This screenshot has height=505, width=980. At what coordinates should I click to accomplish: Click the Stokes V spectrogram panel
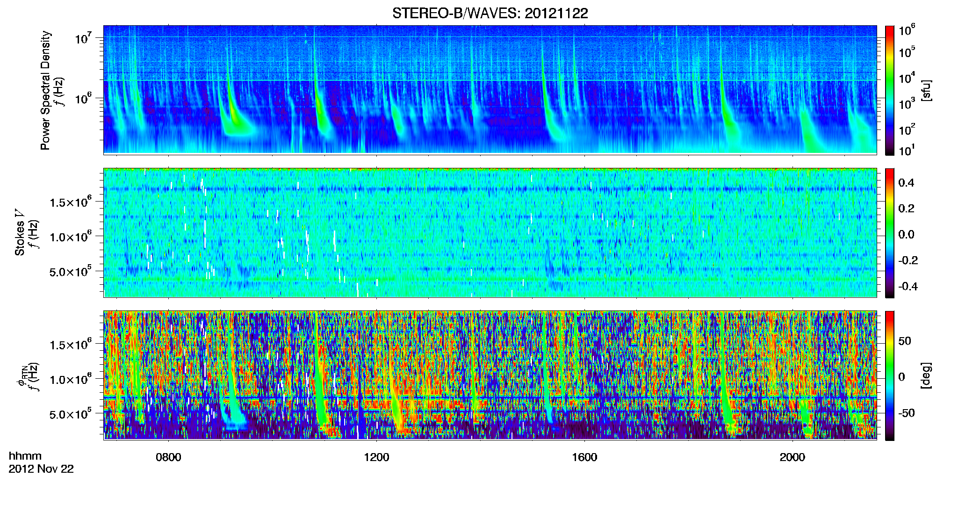[490, 232]
